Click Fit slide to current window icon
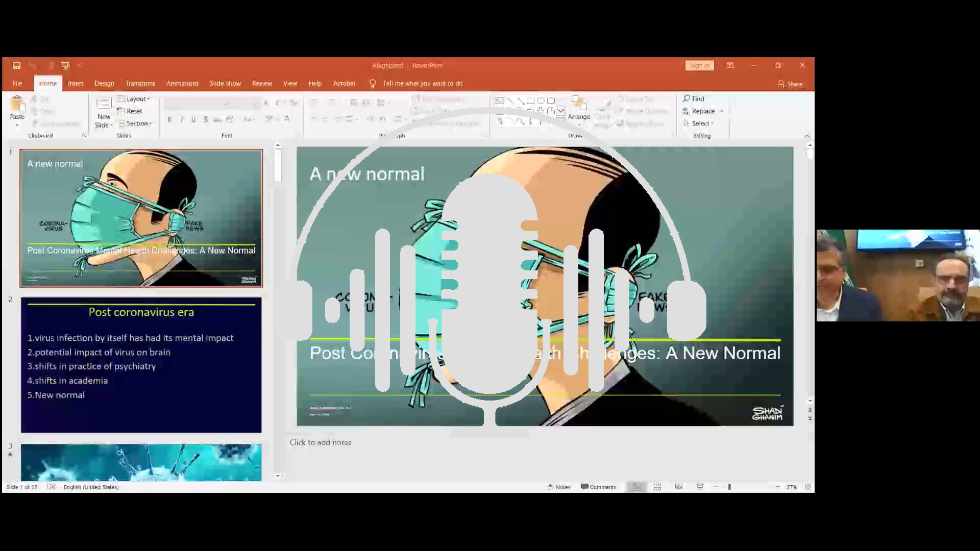This screenshot has height=551, width=980. [807, 487]
